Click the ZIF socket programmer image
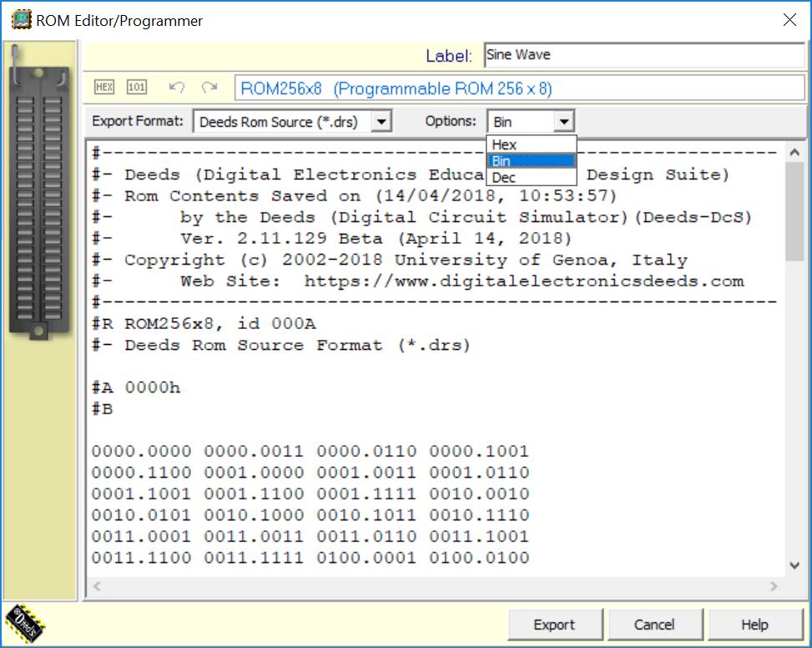The height and width of the screenshot is (648, 812). [39, 193]
